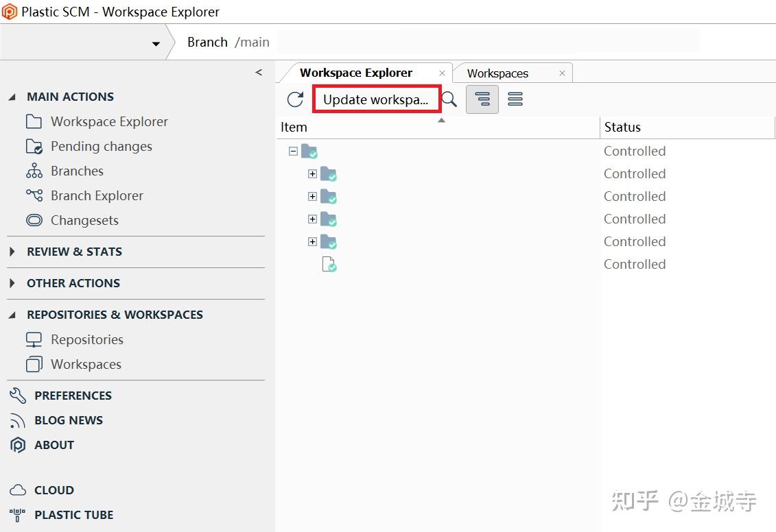Open the CLOUD section
The width and height of the screenshot is (776, 532).
tap(54, 490)
